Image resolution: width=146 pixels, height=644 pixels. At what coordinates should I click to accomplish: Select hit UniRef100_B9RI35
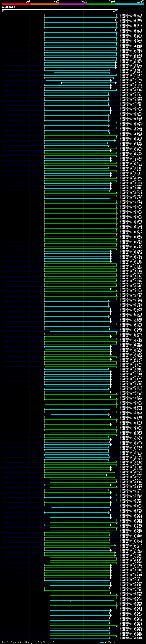pyautogui.click(x=131, y=25)
